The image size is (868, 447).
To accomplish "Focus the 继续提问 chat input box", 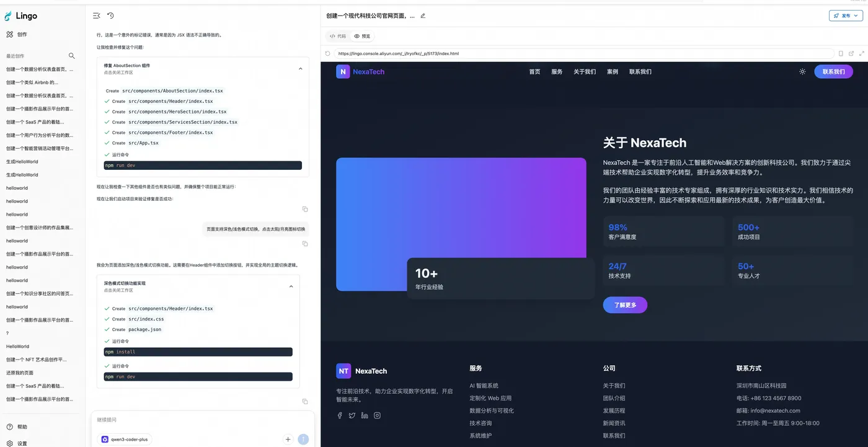I will coord(203,420).
